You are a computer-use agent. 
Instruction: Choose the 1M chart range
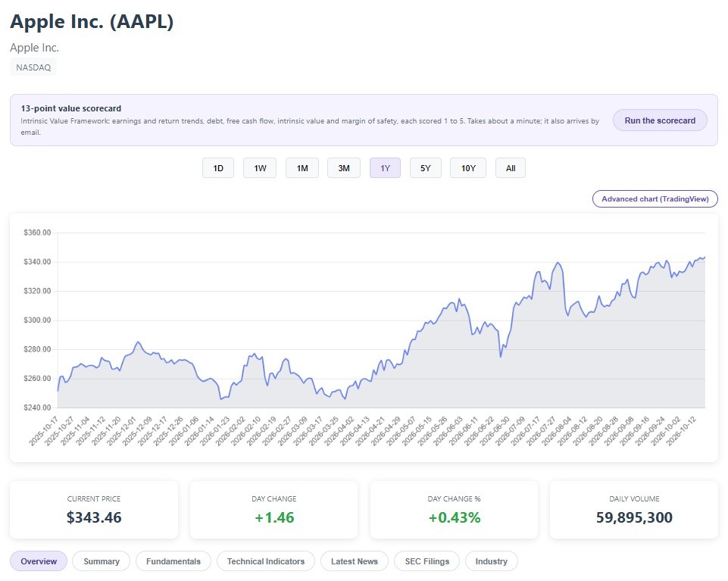[x=302, y=168]
